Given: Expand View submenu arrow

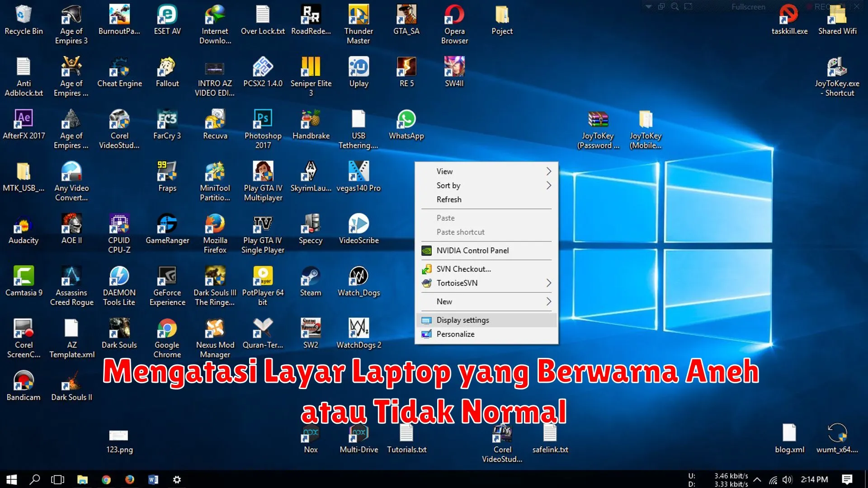Looking at the screenshot, I should pos(548,171).
